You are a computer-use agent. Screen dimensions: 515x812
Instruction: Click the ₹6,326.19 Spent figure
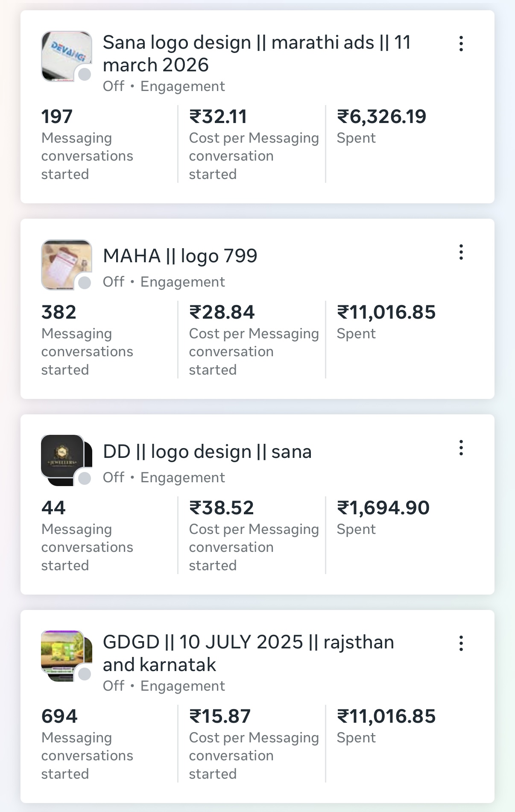coord(381,117)
